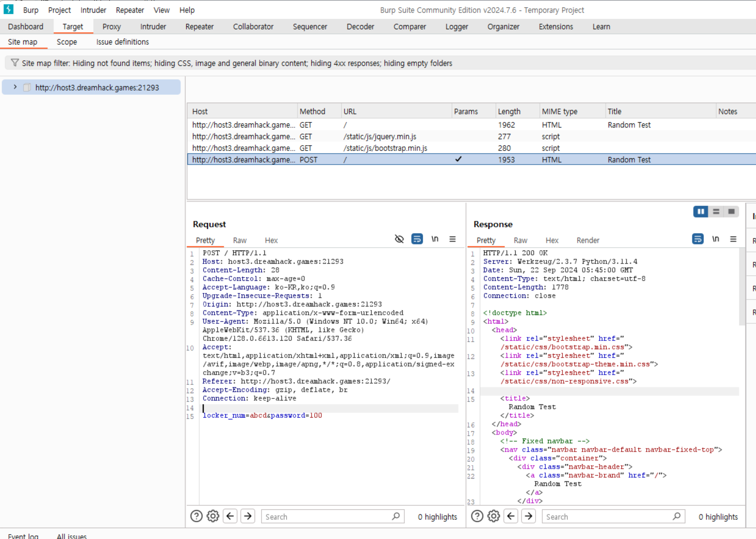Open the Intruder menu in menu bar
The height and width of the screenshot is (539, 756).
(93, 10)
